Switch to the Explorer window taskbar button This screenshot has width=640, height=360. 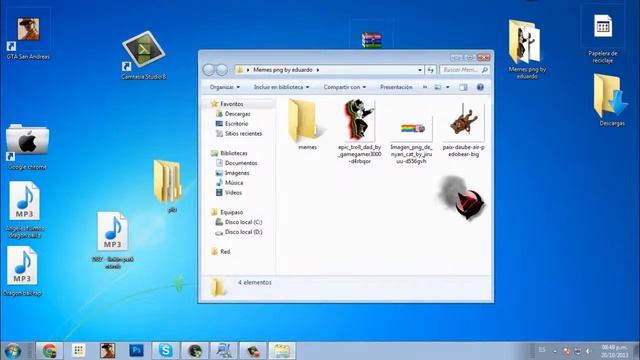tap(282, 351)
